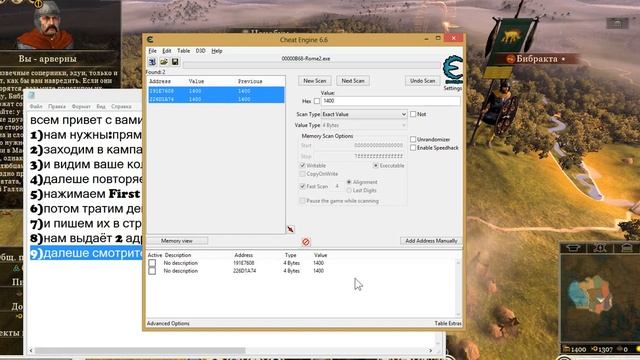Open Notepad's Правка menu
Image resolution: width=640 pixels, height=360 pixels.
57,107
